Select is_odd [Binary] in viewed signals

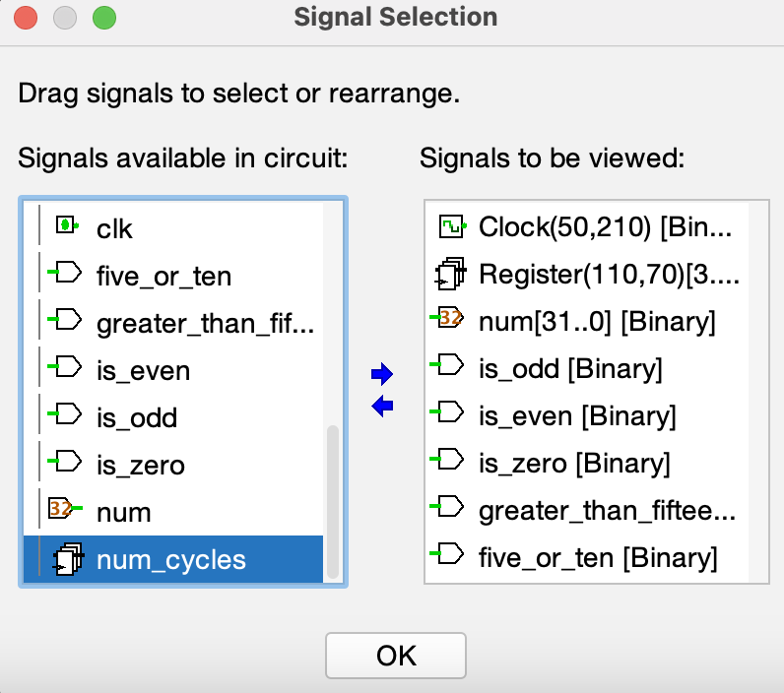coord(570,368)
